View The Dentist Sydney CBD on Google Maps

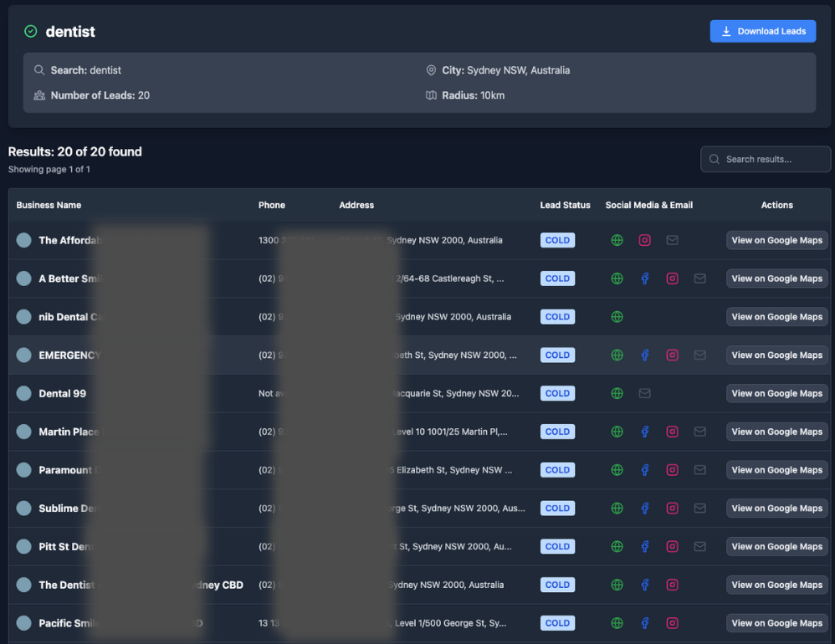pos(776,585)
